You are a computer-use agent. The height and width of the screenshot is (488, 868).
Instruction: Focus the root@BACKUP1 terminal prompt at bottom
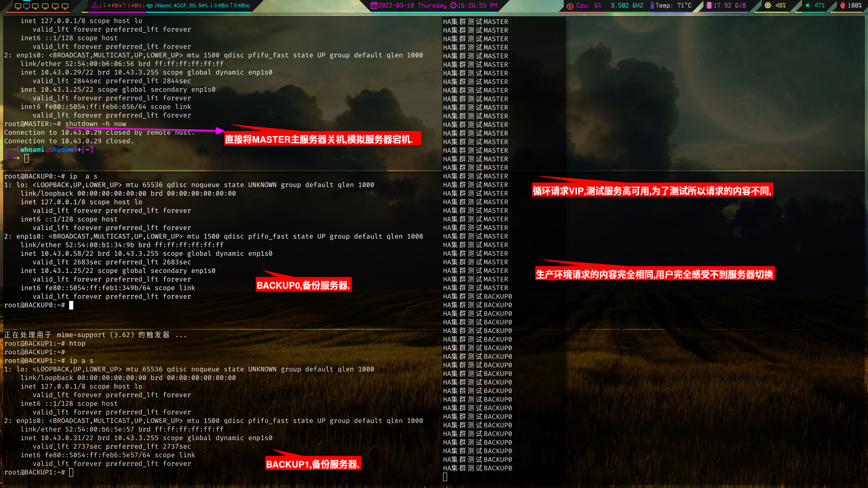coord(71,472)
